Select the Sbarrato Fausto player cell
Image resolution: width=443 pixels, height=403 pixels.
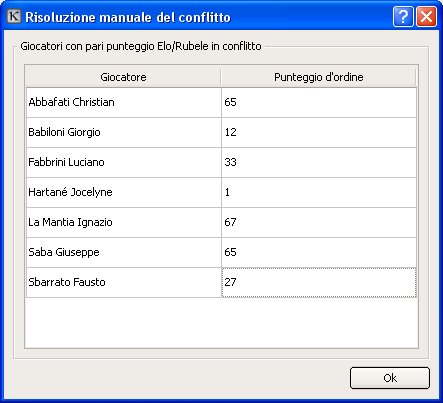[x=124, y=282]
